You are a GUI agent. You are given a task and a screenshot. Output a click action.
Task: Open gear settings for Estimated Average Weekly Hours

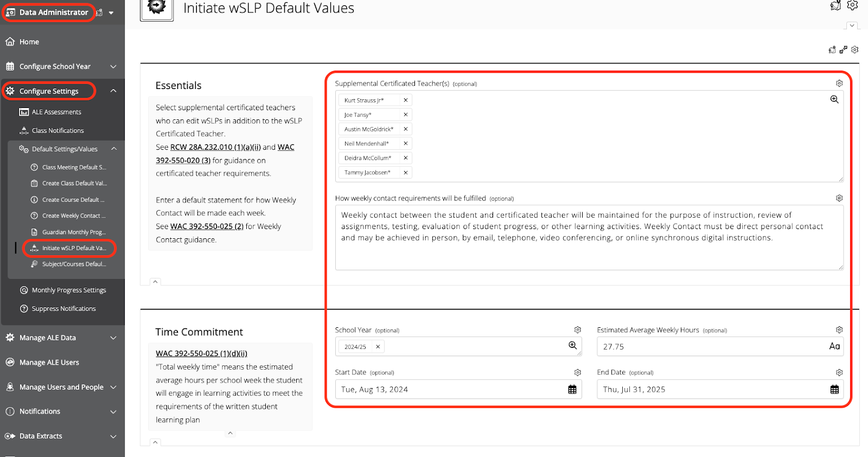pos(839,330)
